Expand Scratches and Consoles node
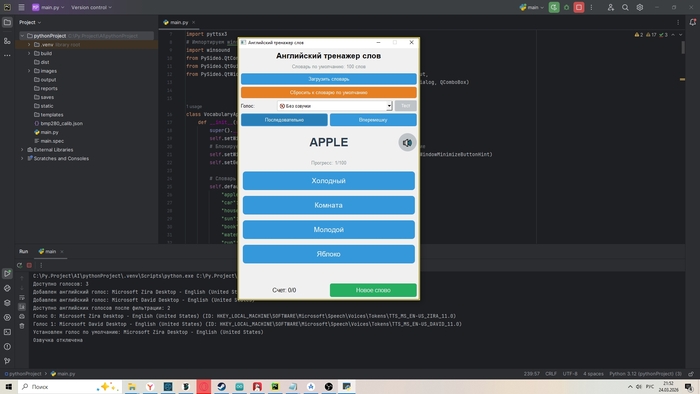The height and width of the screenshot is (394, 700). pyautogui.click(x=22, y=158)
